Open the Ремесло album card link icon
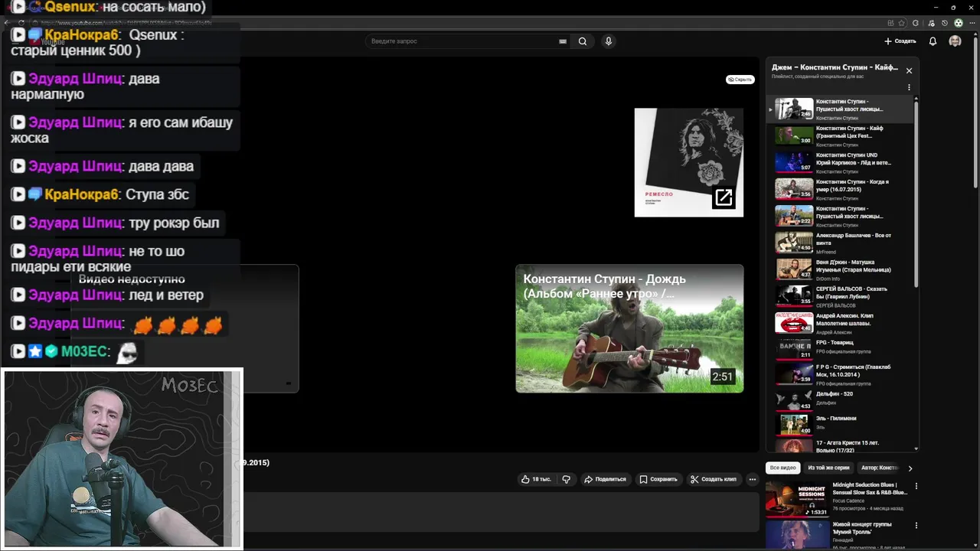Image resolution: width=980 pixels, height=551 pixels. 724,197
